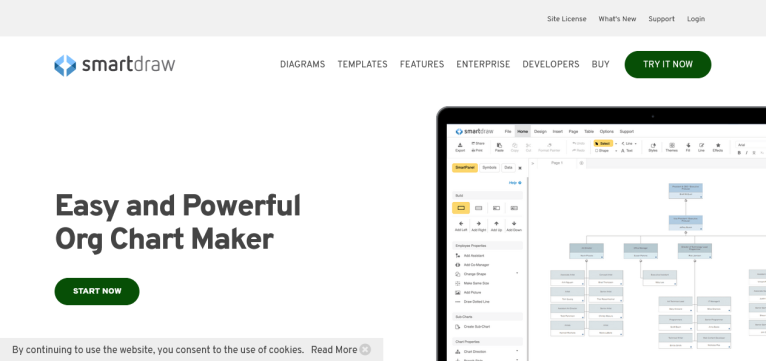Click the Login link
Viewport: 766px width, 361px height.
696,19
